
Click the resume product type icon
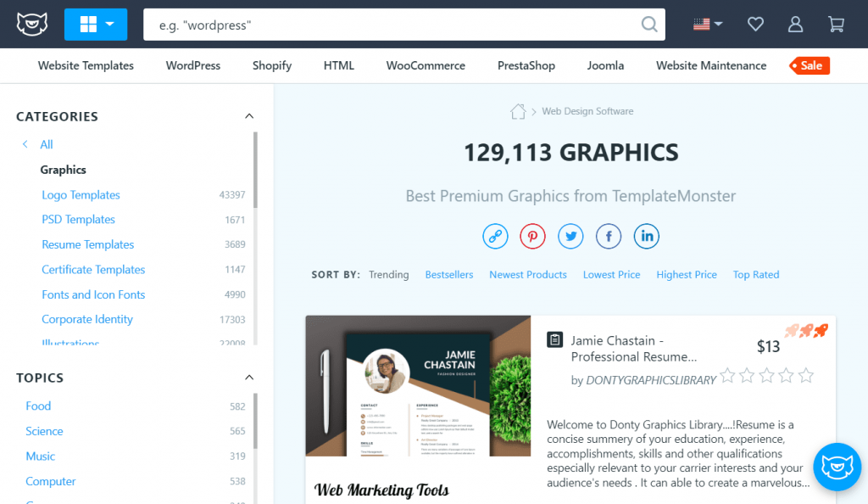(554, 339)
